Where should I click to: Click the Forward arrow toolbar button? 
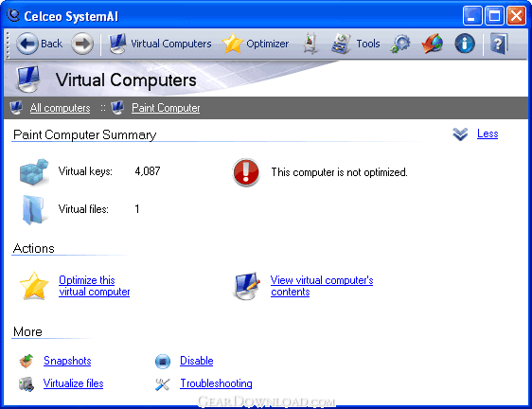[x=82, y=44]
